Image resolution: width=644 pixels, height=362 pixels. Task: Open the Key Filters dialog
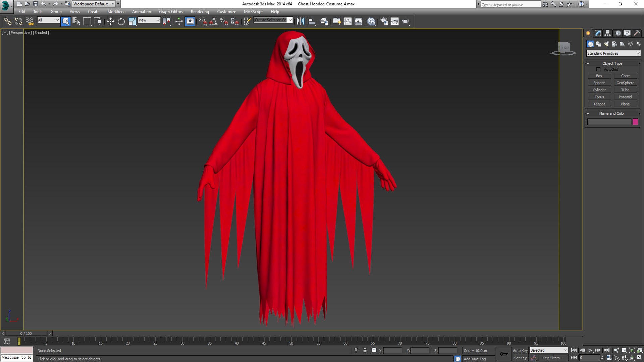tap(553, 358)
